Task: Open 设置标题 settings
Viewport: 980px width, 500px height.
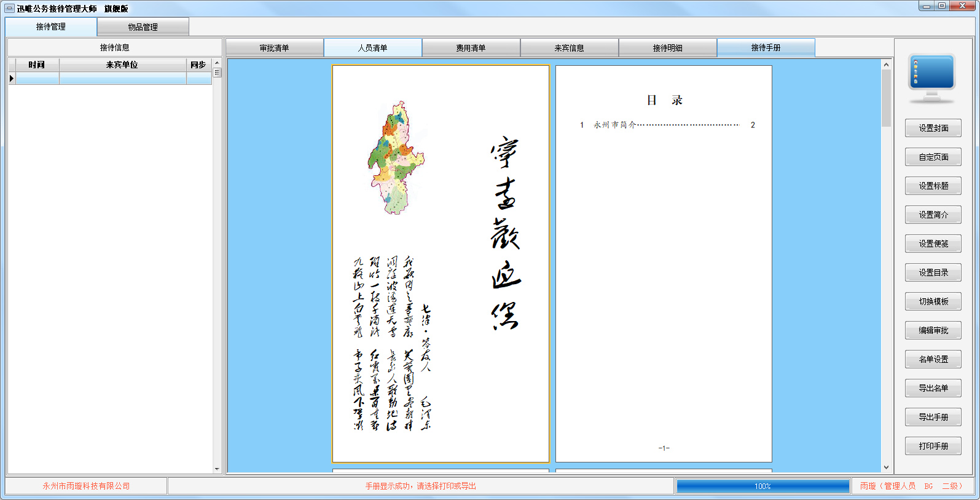Action: [x=933, y=186]
